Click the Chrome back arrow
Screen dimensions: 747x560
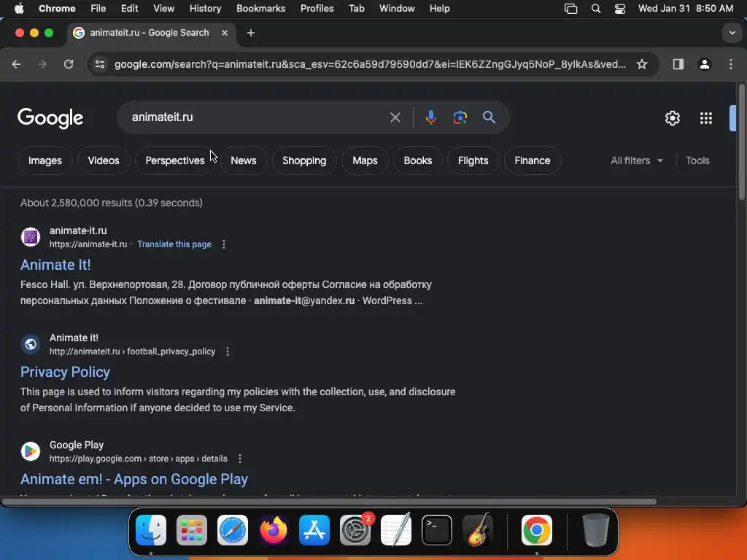16,64
